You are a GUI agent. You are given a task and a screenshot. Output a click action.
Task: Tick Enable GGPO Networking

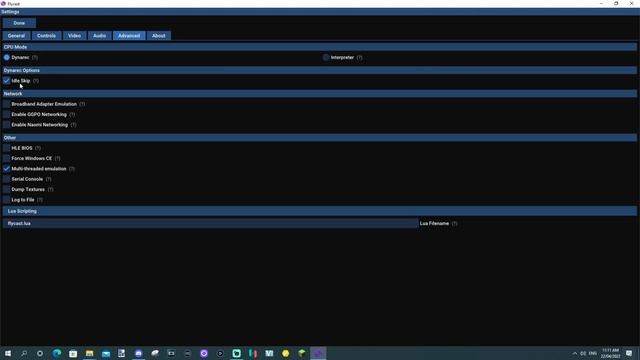(x=7, y=115)
